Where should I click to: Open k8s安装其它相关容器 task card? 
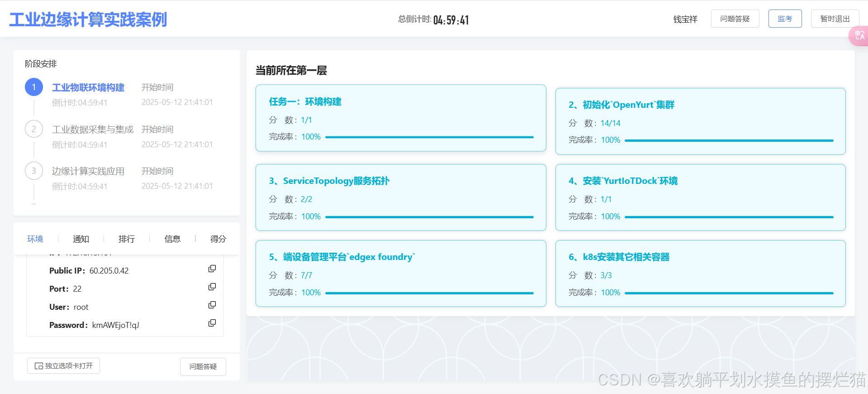pos(701,274)
